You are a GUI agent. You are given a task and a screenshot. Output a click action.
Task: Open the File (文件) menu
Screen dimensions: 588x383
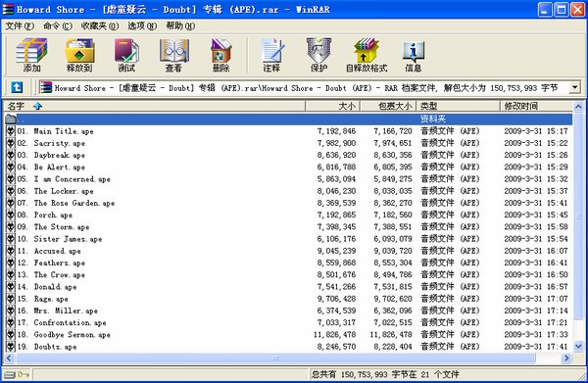tap(20, 25)
